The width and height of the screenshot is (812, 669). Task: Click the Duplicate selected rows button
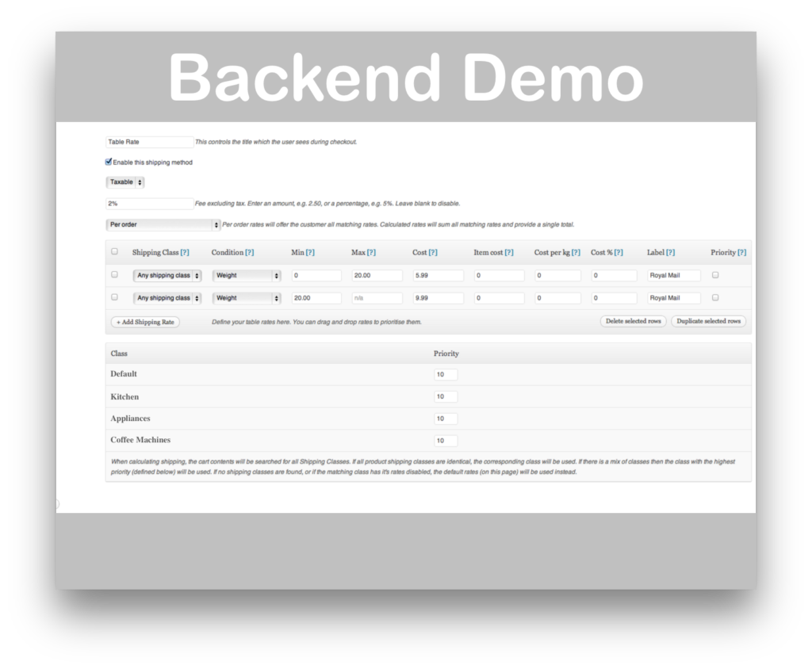coord(708,321)
